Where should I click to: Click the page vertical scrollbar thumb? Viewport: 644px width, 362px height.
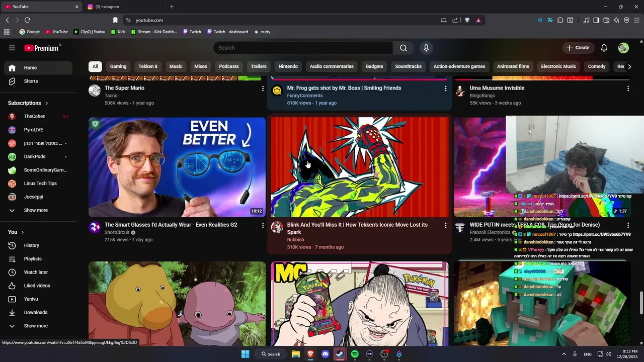click(641, 303)
